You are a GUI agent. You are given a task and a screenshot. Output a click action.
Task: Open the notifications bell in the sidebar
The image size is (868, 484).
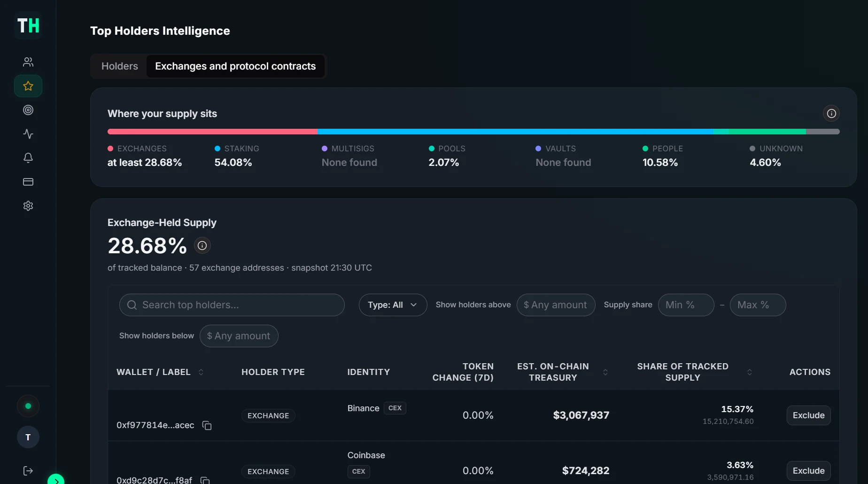[x=28, y=158]
